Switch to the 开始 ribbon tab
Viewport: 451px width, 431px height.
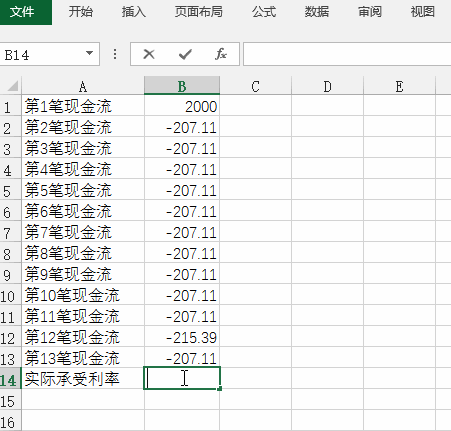coord(81,12)
